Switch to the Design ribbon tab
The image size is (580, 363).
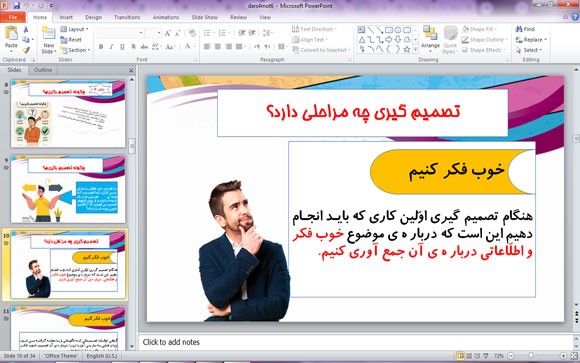click(x=94, y=17)
